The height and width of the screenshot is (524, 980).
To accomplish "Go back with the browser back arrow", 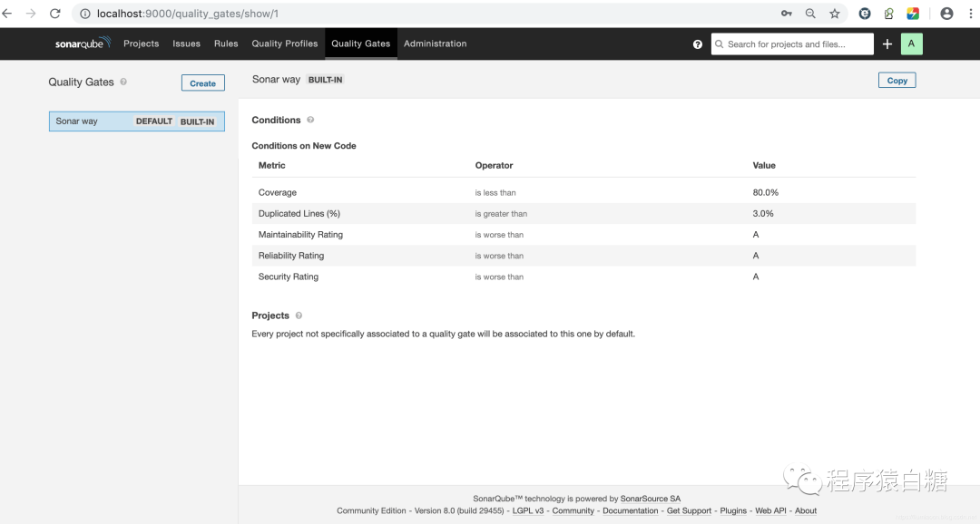I will (7, 13).
